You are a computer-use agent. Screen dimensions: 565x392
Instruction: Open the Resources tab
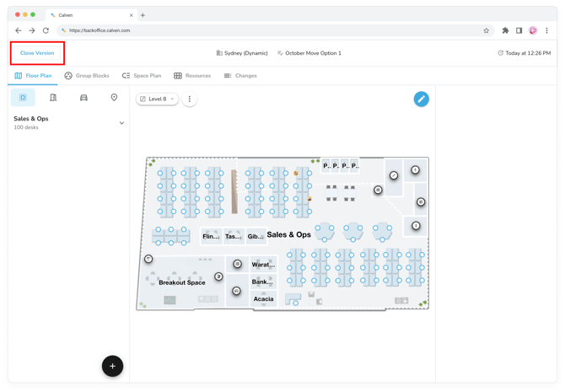[192, 76]
